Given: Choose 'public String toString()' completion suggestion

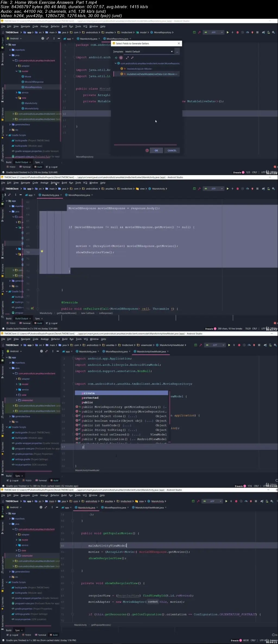Looking at the screenshot, I should pos(121,430).
